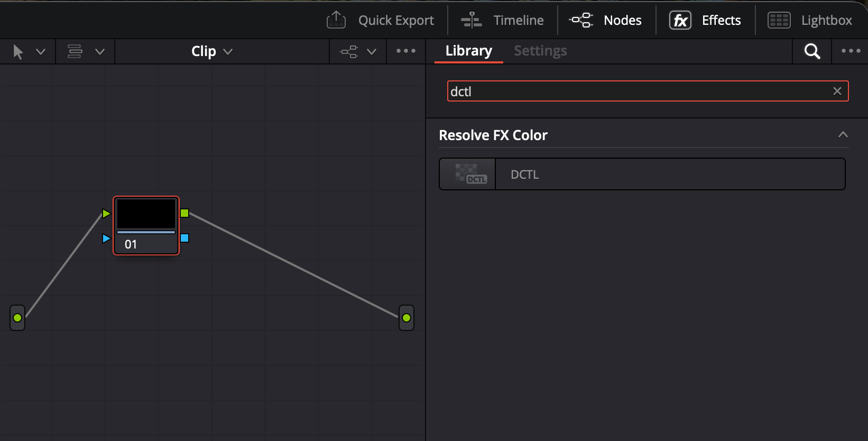This screenshot has height=441, width=868.
Task: Toggle the Effects panel label
Action: click(721, 20)
